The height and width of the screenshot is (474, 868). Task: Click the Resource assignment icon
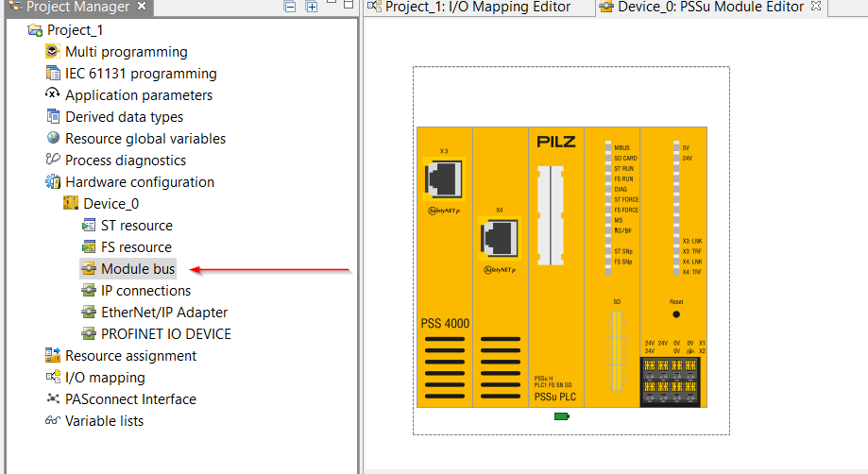click(53, 355)
